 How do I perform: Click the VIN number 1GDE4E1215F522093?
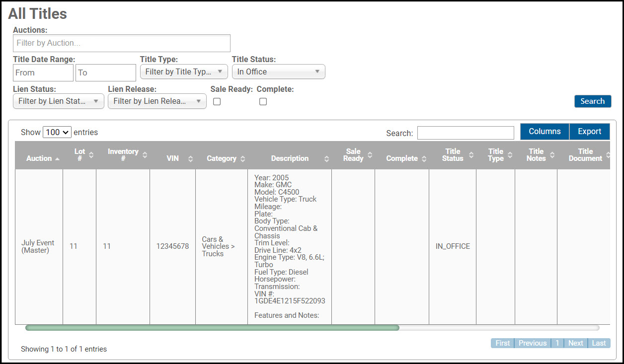[x=290, y=301]
